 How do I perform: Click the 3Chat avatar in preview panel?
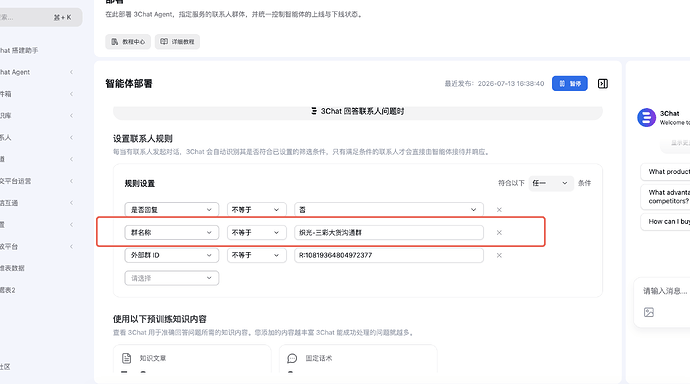646,117
